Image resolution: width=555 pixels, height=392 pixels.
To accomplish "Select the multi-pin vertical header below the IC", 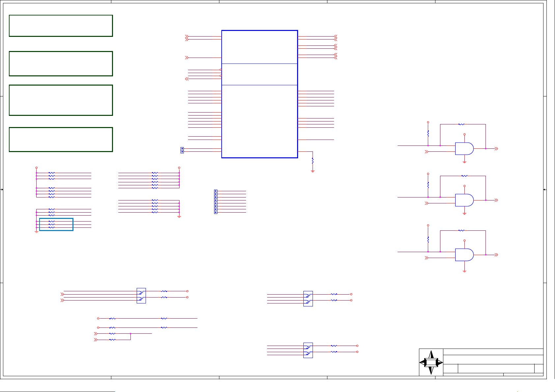I will pos(216,202).
